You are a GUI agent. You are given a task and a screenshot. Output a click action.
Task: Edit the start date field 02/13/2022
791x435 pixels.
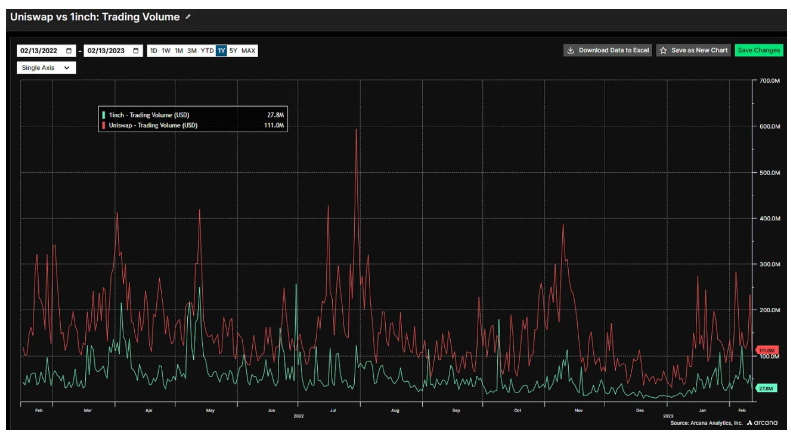click(46, 50)
